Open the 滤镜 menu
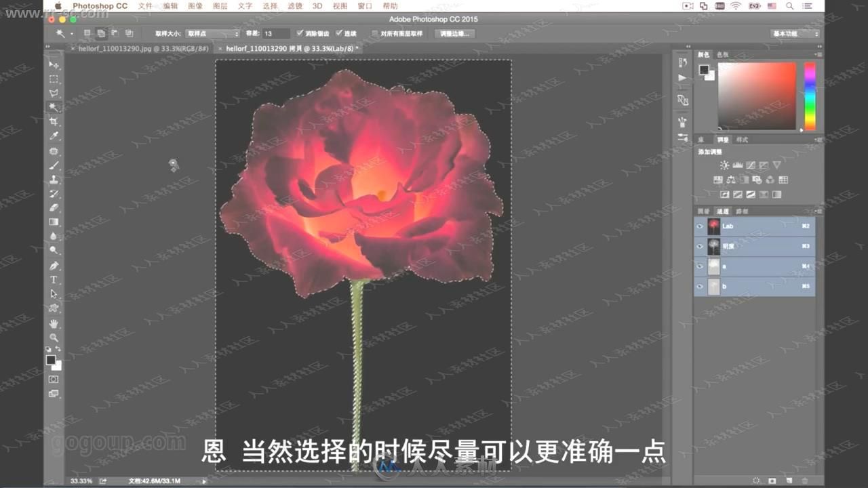868x488 pixels. (x=294, y=5)
